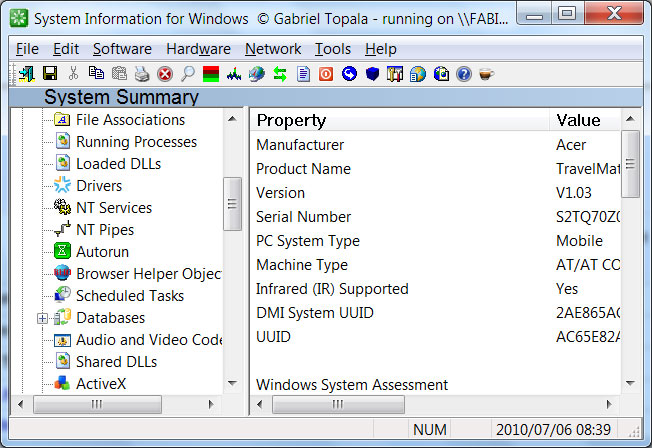Viewport: 652px width, 448px height.
Task: Select Browser Helper Objects tree item
Action: tap(149, 274)
